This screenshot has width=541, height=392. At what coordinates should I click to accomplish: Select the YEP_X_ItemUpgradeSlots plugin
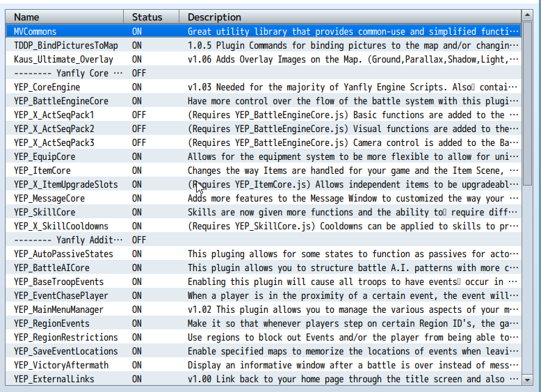click(264, 184)
